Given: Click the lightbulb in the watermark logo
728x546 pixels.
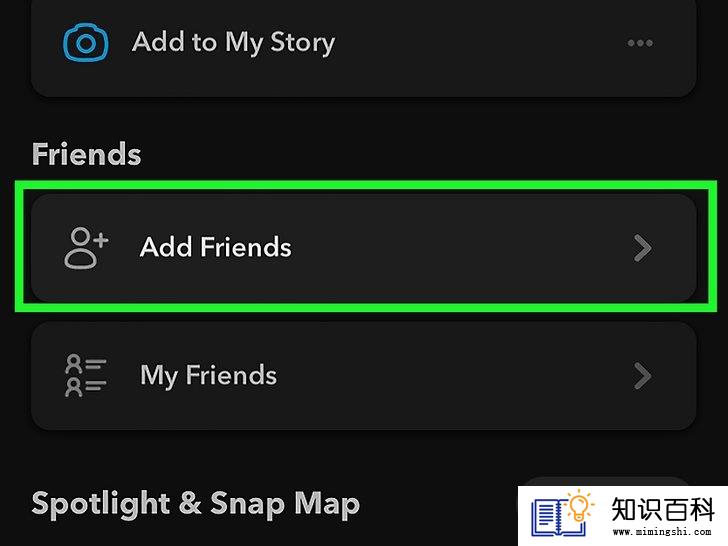Looking at the screenshot, I should coord(579,506).
